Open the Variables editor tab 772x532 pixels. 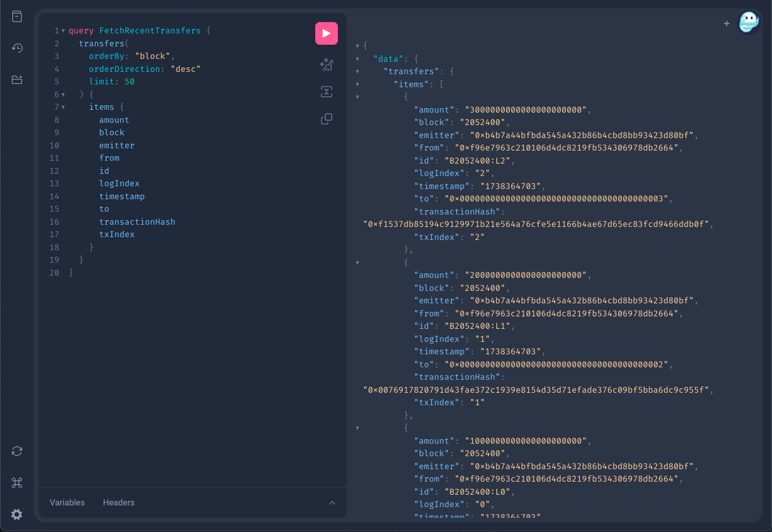(x=67, y=502)
